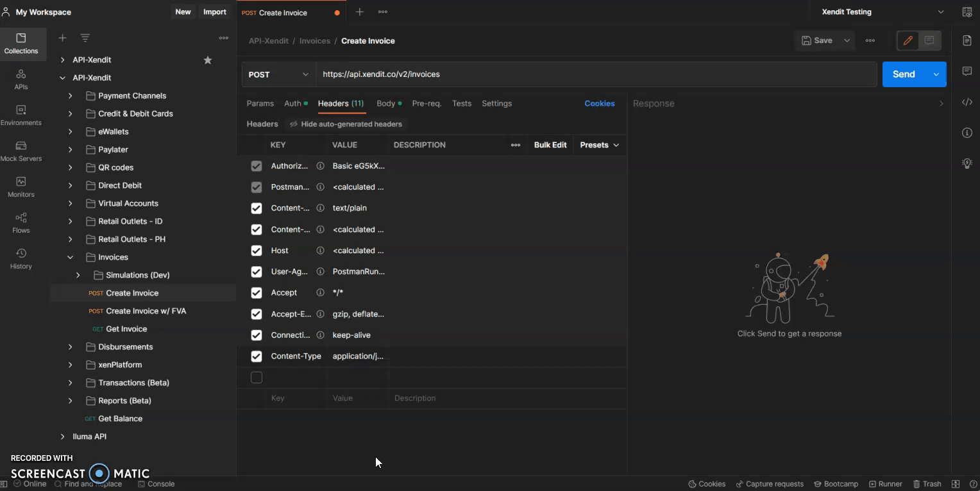Switch to edit mode pencil icon
This screenshot has height=491, width=980.
(x=908, y=40)
